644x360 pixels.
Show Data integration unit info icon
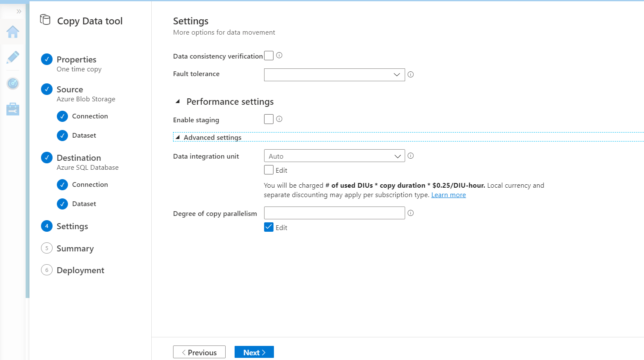[411, 156]
